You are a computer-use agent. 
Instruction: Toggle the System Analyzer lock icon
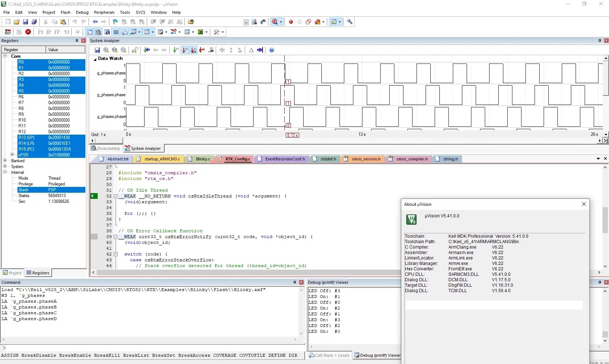pyautogui.click(x=135, y=50)
